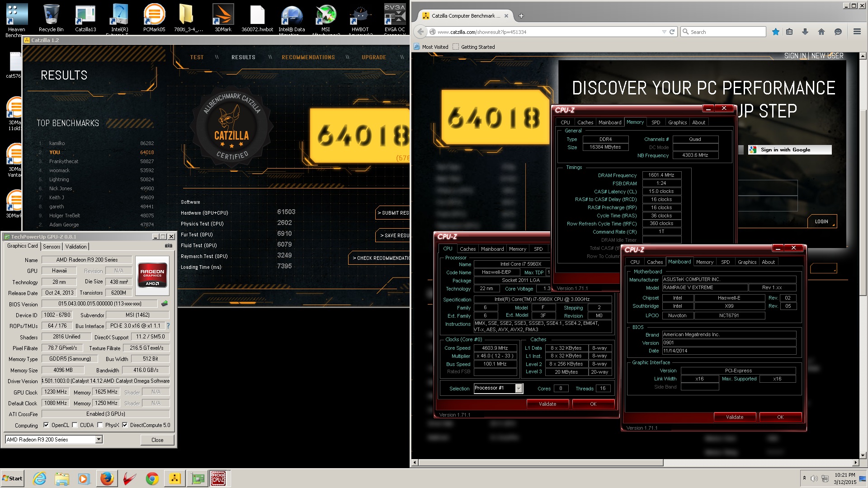
Task: Switch to the Sensors tab in GPU-Z
Action: (x=52, y=246)
